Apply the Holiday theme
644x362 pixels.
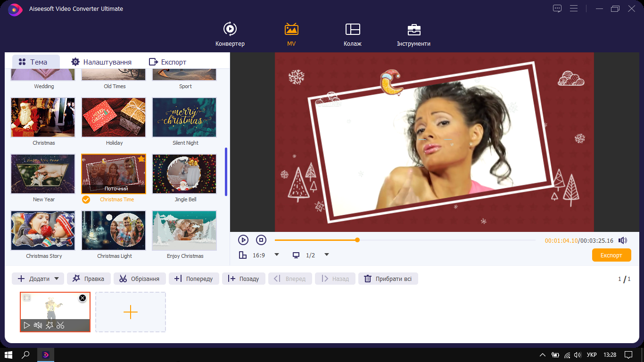pyautogui.click(x=114, y=117)
